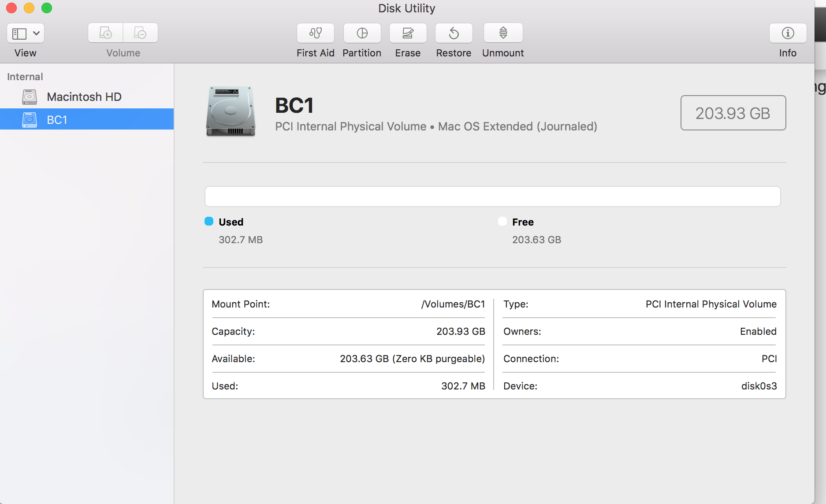Screen dimensions: 826x504
Task: Minimize the Disk Utility window
Action: click(29, 8)
